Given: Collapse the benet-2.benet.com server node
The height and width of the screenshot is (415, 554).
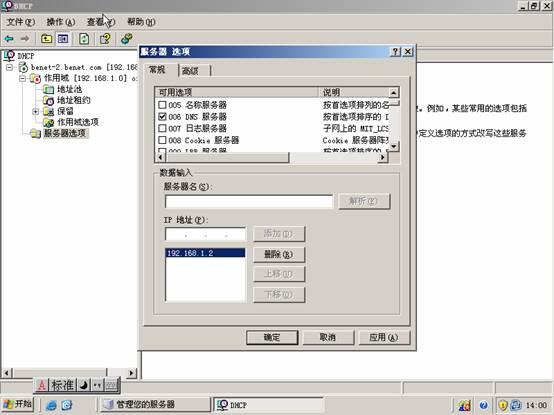Looking at the screenshot, I should click(10, 67).
